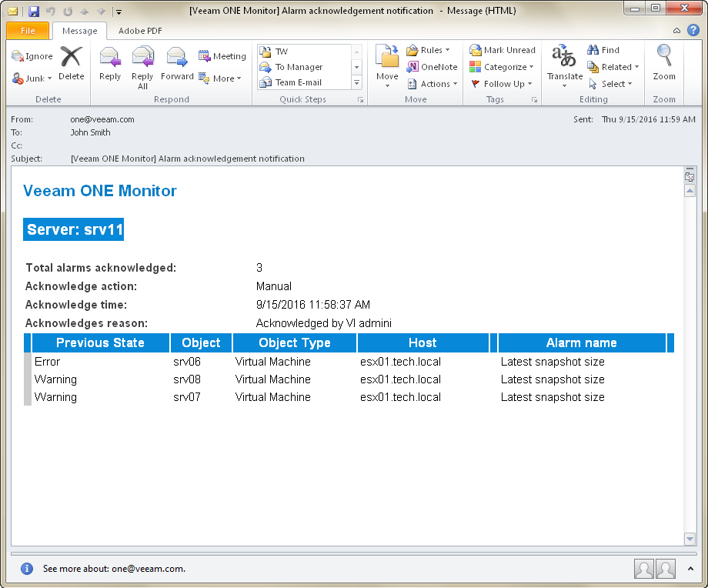This screenshot has width=708, height=588.
Task: Save the message using floppy disk icon
Action: coord(33,11)
